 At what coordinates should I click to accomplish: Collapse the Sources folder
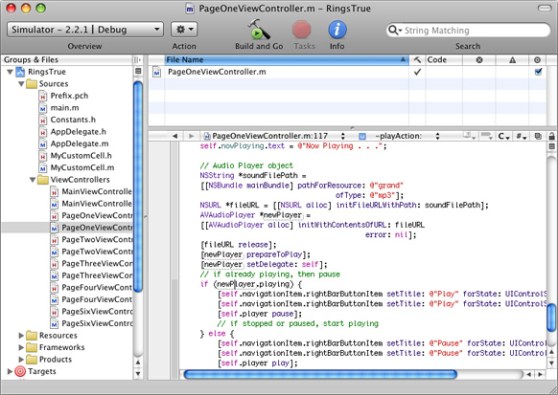pos(21,84)
